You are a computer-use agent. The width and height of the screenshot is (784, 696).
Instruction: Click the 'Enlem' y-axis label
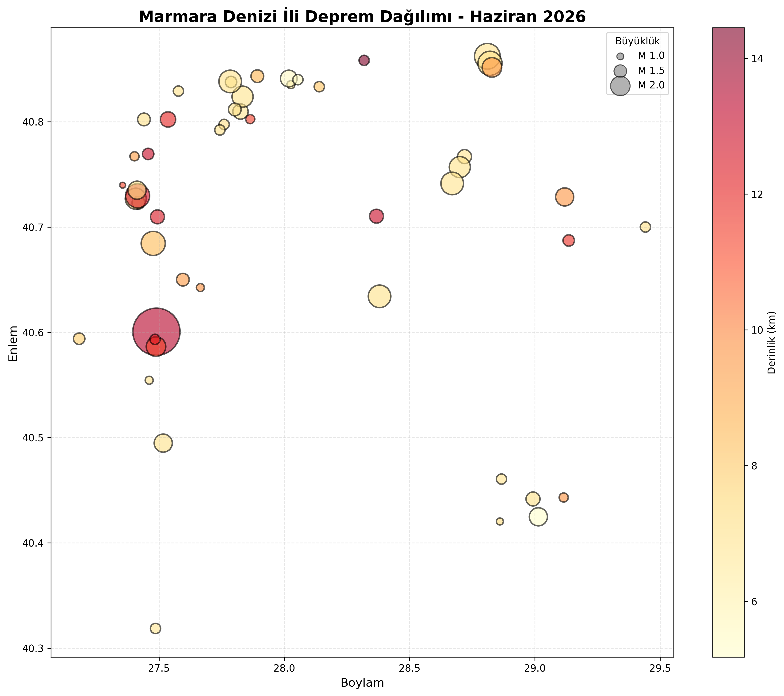(13, 343)
